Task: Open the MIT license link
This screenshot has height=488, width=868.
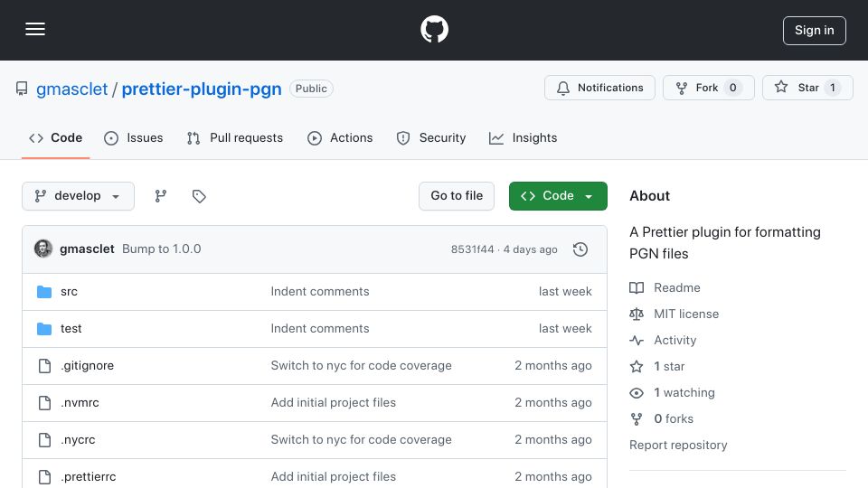Action: 686,314
